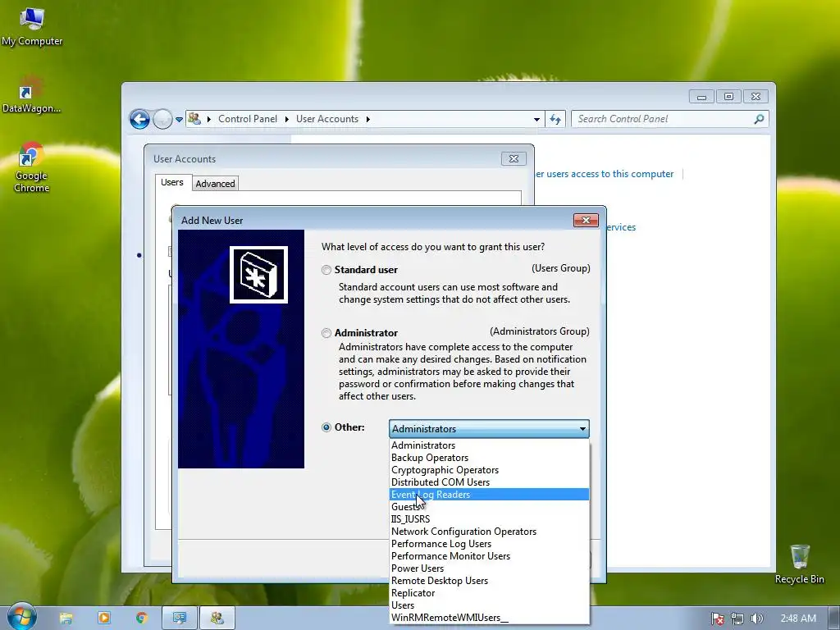
Task: Pick Distributed COM Users group
Action: tap(489, 482)
